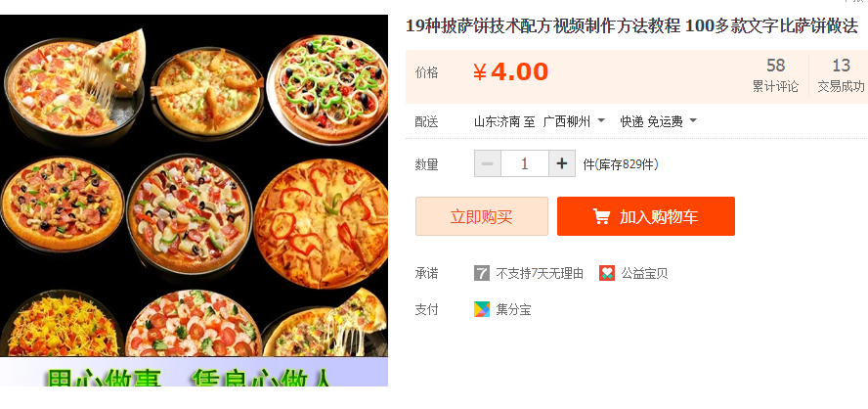This screenshot has height=409, width=868.
Task: Click the quantity input field showing 1
Action: click(x=525, y=163)
